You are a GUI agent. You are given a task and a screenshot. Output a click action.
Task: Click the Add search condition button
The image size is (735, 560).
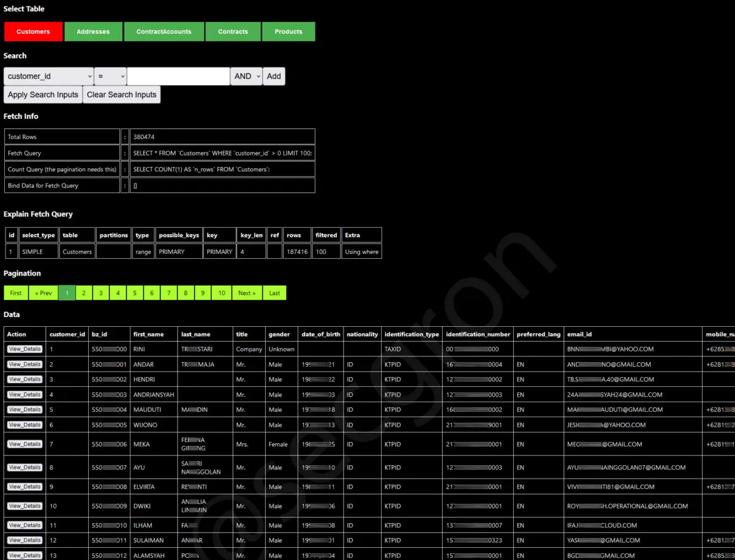274,76
